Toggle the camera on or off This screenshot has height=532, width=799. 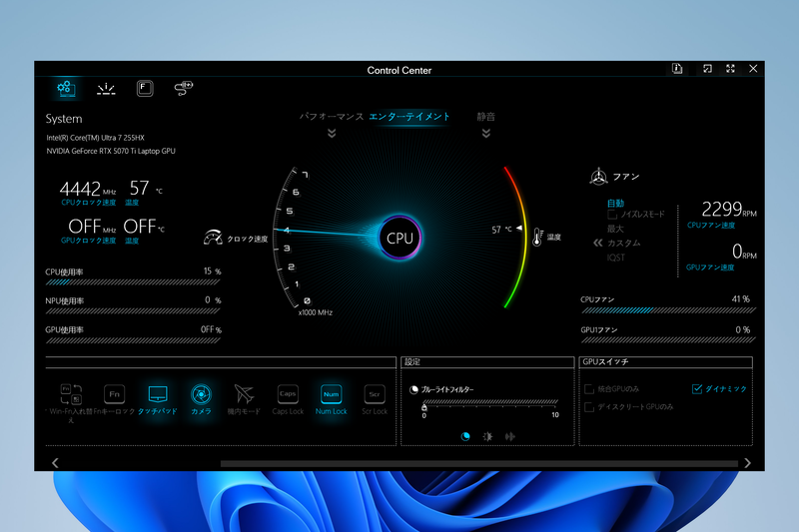tap(201, 394)
